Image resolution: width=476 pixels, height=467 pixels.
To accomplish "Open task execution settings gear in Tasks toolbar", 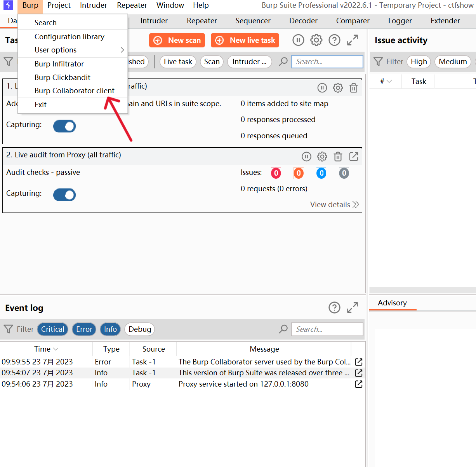I will pyautogui.click(x=316, y=40).
